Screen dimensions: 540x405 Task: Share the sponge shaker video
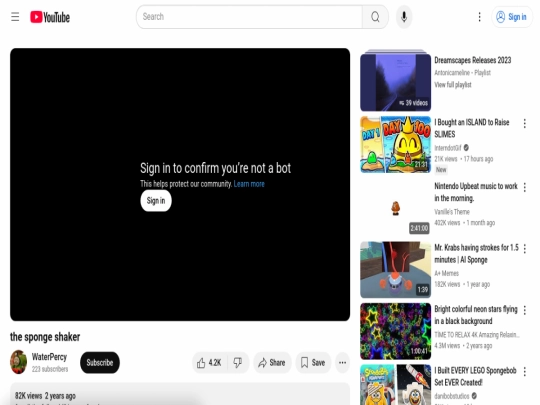tap(272, 362)
